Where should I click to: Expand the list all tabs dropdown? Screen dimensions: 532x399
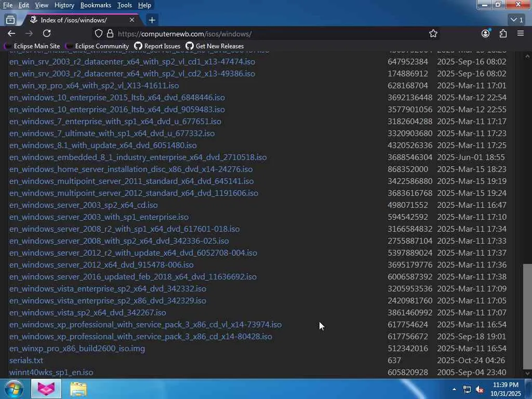click(x=517, y=20)
